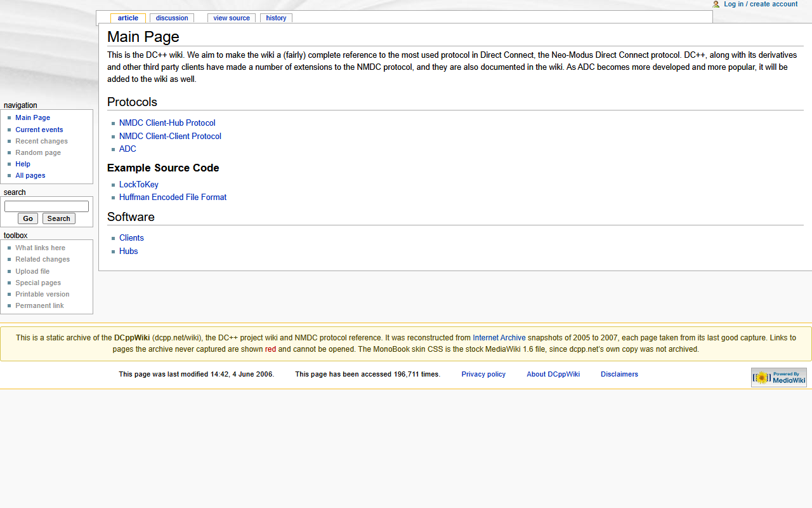Open the About DCppWiki link
This screenshot has width=812, height=508.
pos(553,374)
